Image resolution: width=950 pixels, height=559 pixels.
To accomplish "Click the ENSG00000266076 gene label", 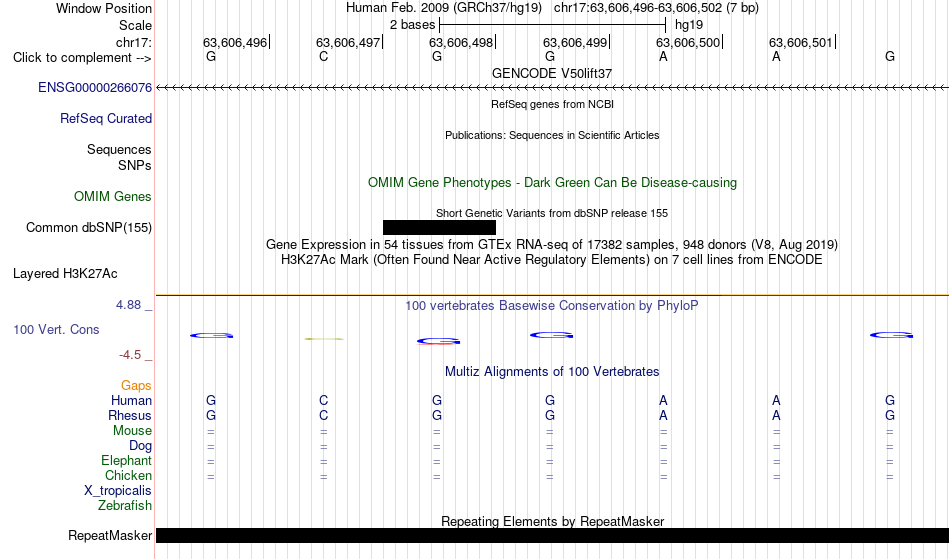I will (x=95, y=88).
